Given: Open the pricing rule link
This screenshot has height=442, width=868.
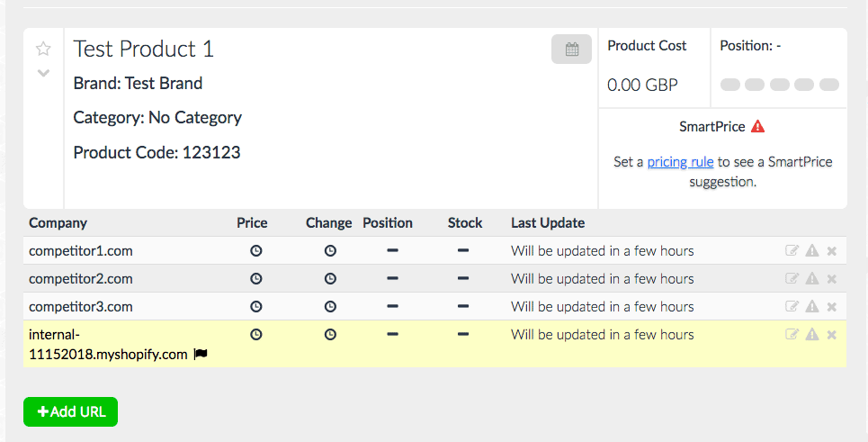Looking at the screenshot, I should coord(680,162).
